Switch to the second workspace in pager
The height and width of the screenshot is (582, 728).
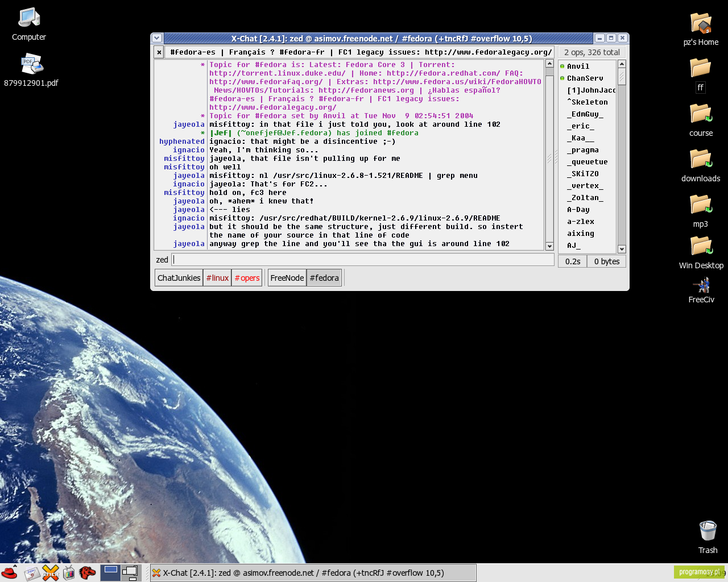point(131,572)
